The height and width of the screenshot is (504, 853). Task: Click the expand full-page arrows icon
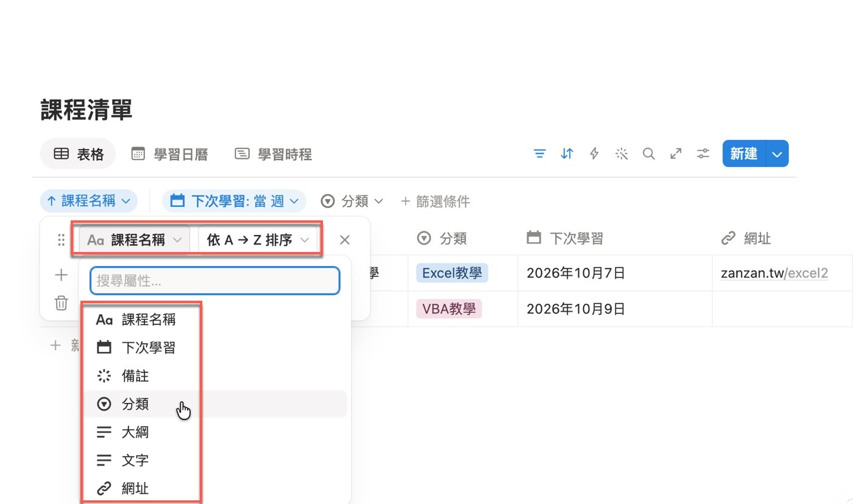coord(676,154)
